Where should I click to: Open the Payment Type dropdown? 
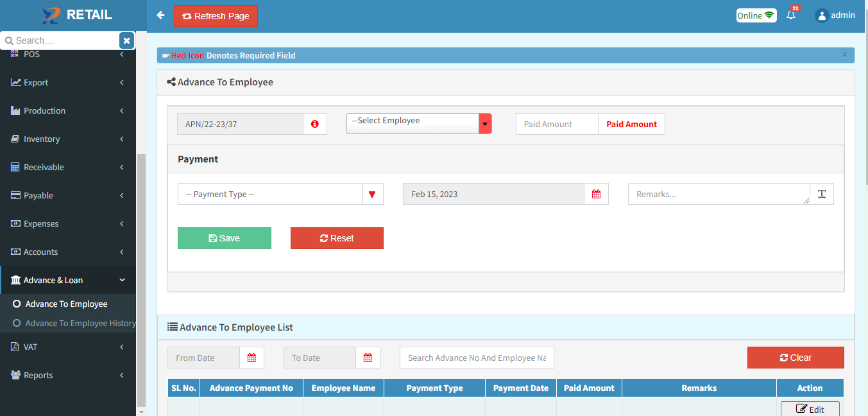point(280,194)
